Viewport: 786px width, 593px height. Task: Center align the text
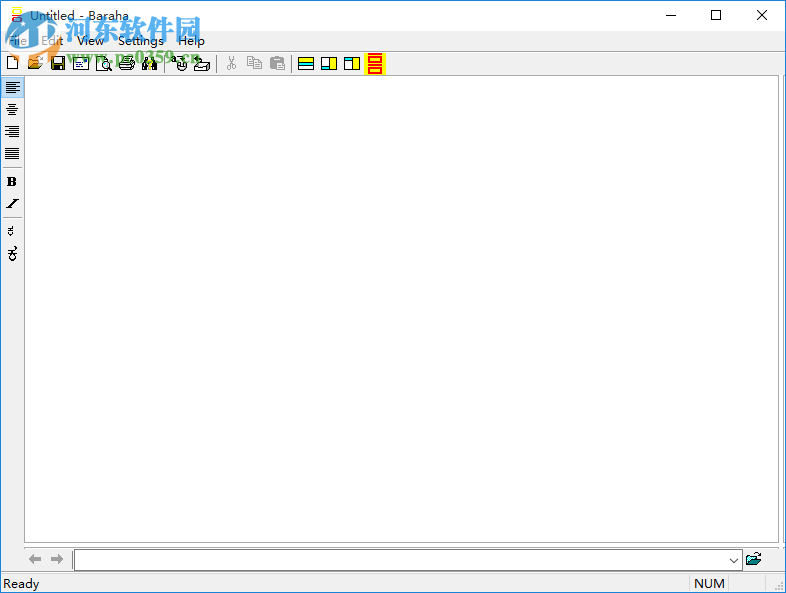point(12,109)
